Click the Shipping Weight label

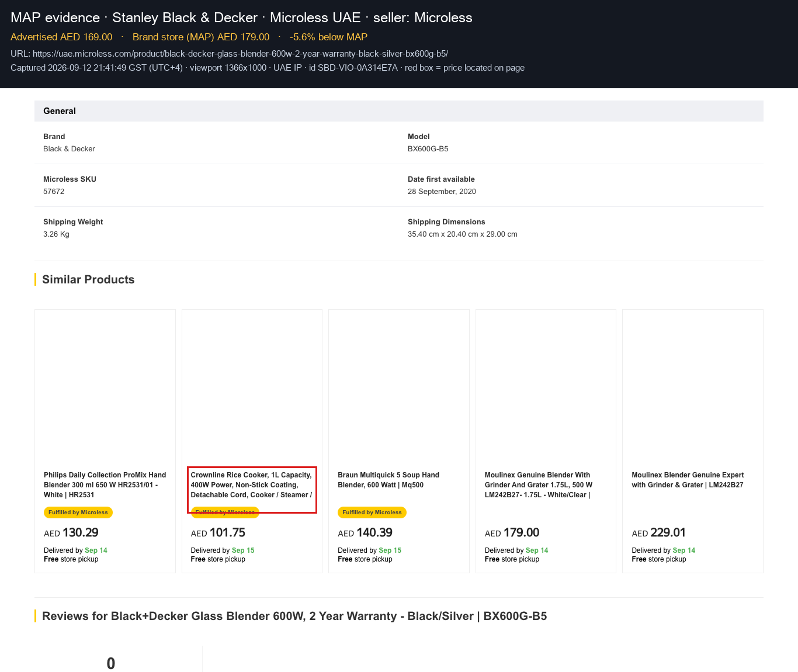click(73, 222)
